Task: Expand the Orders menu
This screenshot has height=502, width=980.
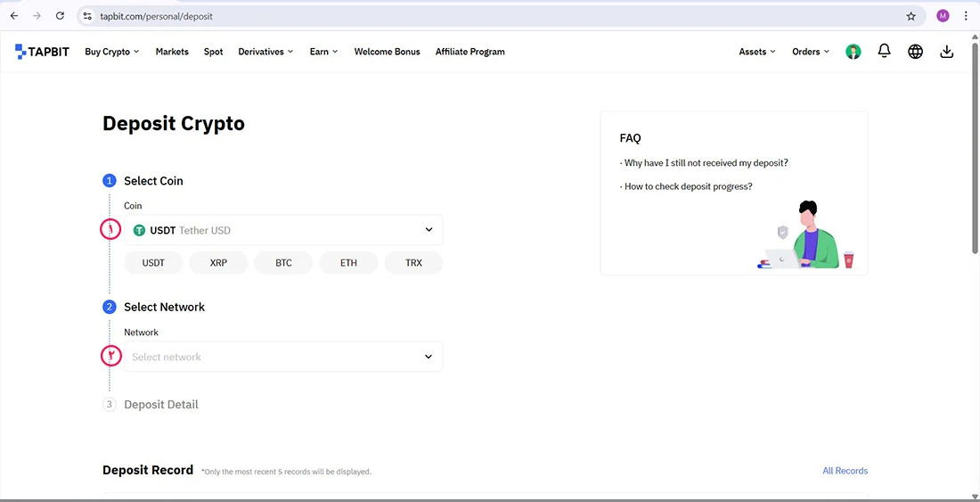Action: coord(811,52)
